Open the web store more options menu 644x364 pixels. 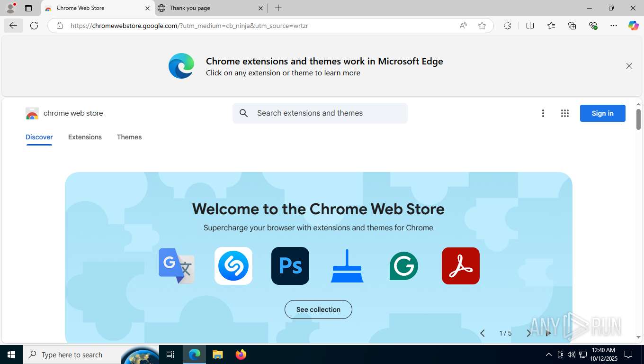(543, 113)
